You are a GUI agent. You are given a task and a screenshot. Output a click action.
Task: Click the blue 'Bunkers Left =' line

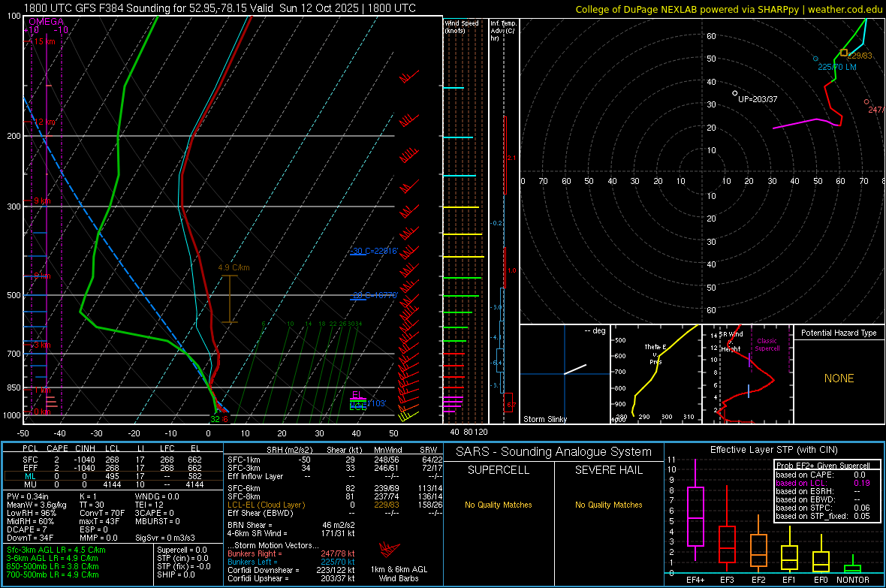tap(291, 562)
